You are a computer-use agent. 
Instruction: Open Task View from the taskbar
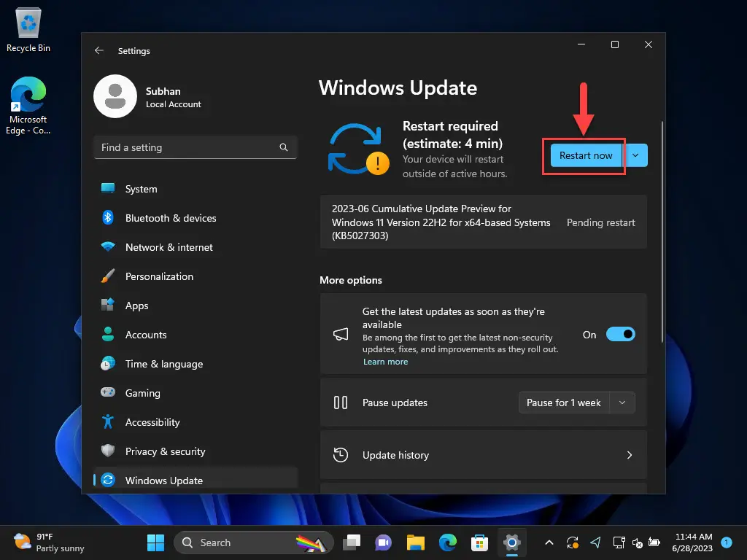(x=352, y=542)
